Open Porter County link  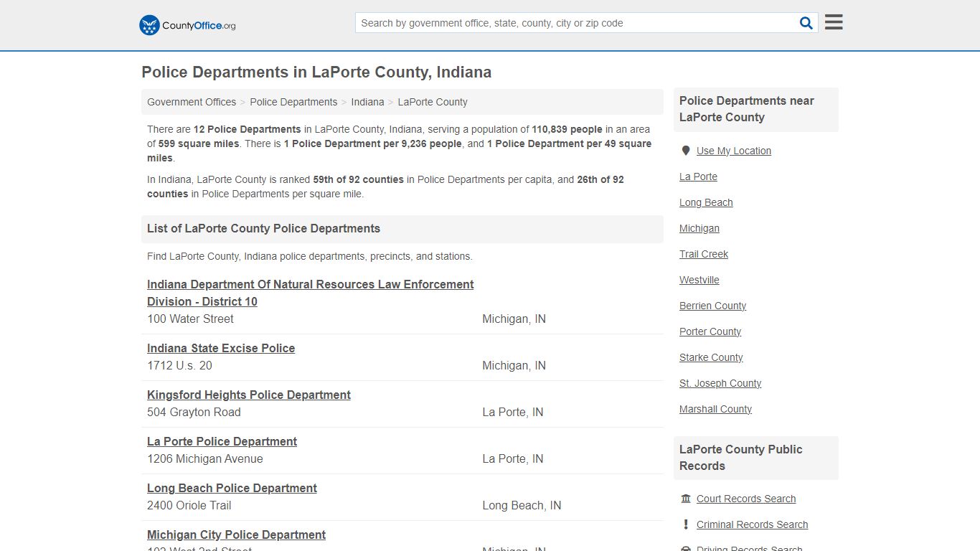click(x=710, y=331)
